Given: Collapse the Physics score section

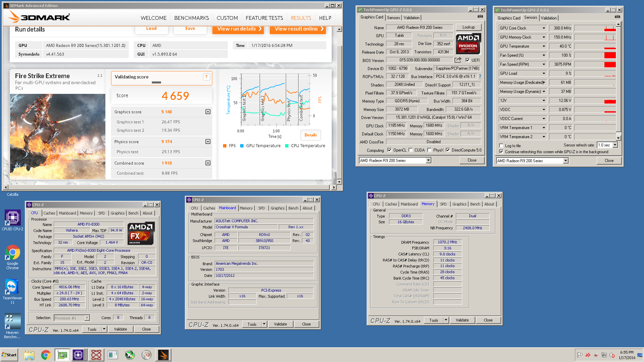Looking at the screenshot, I should coord(208,142).
